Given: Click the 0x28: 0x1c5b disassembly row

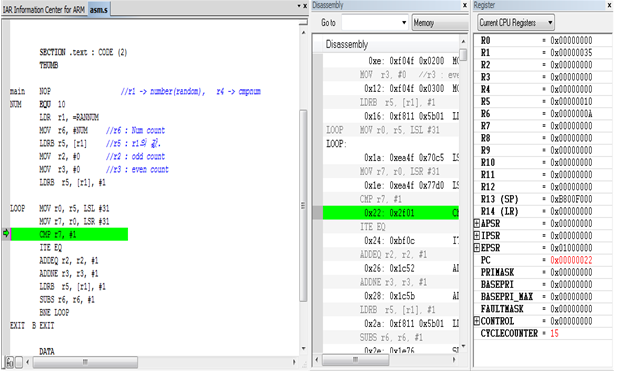Looking at the screenshot, I should pyautogui.click(x=391, y=296).
